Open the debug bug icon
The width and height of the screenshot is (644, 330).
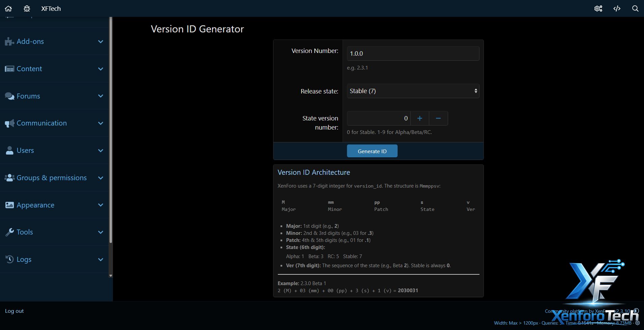(x=27, y=8)
